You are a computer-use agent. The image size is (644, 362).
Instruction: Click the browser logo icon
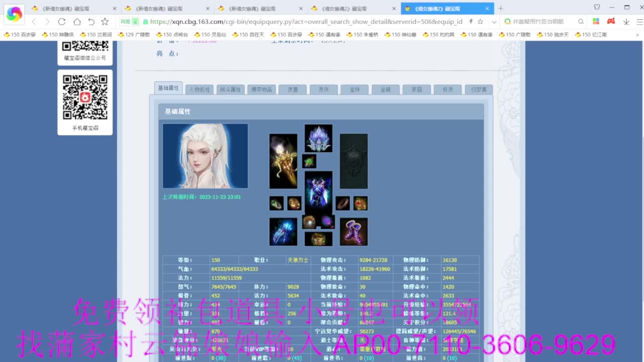point(14,14)
